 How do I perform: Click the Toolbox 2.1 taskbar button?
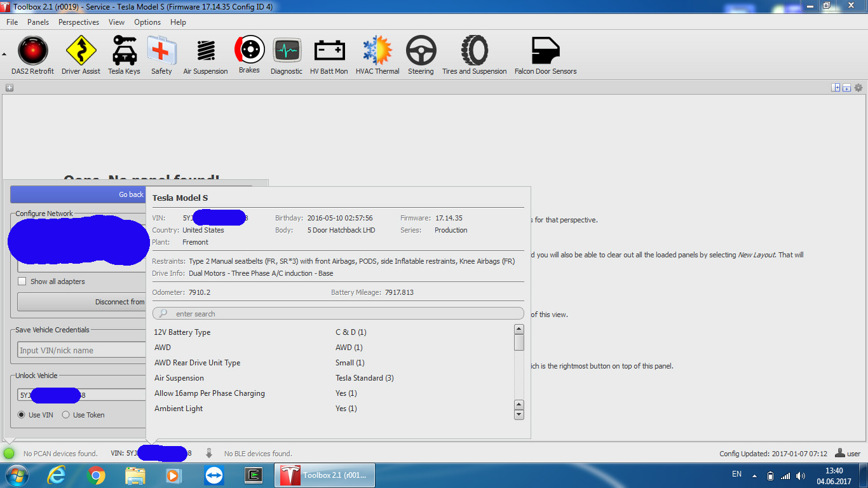(x=324, y=475)
